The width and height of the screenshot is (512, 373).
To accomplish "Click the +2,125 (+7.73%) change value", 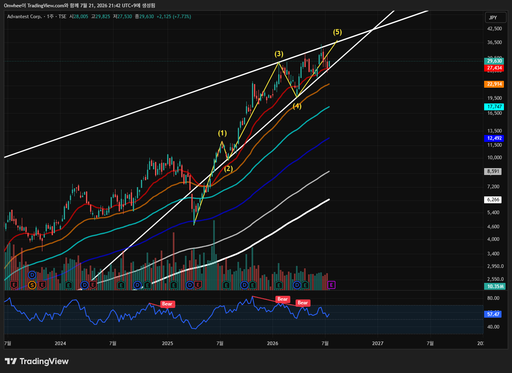I will tap(174, 16).
